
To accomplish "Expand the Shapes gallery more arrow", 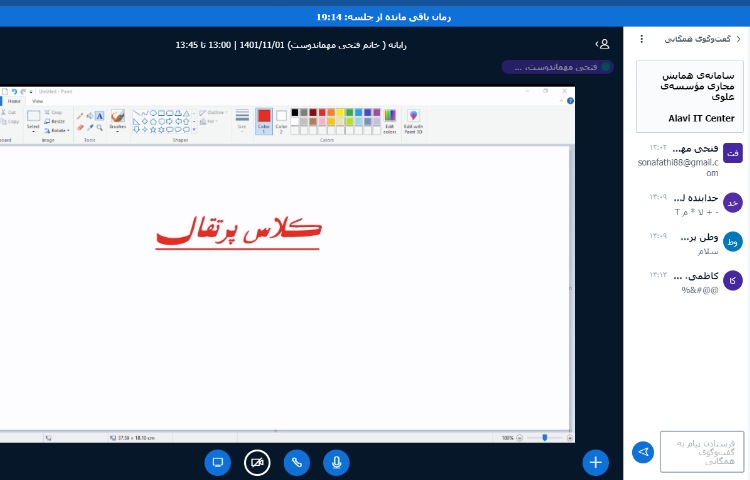I will click(194, 130).
